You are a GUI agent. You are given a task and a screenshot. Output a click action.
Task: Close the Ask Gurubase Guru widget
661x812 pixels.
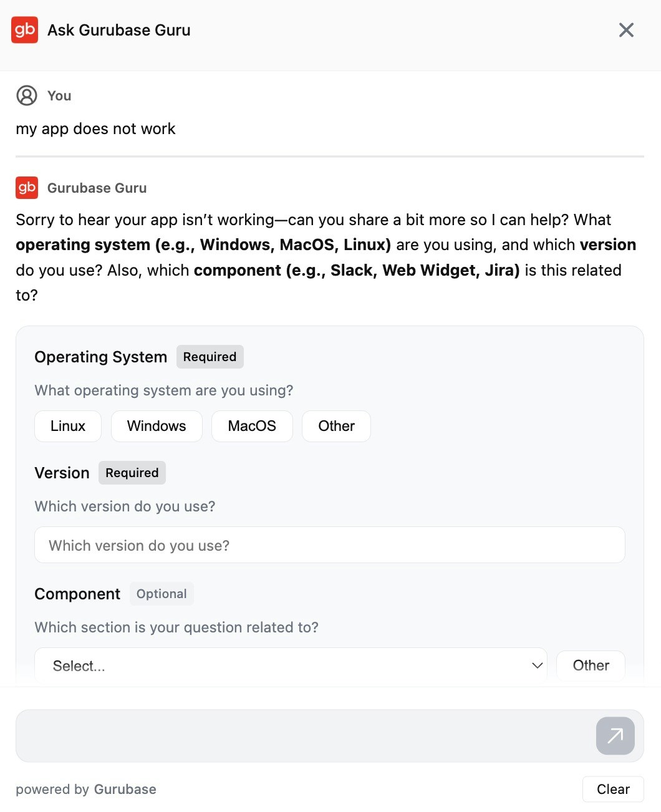point(626,29)
